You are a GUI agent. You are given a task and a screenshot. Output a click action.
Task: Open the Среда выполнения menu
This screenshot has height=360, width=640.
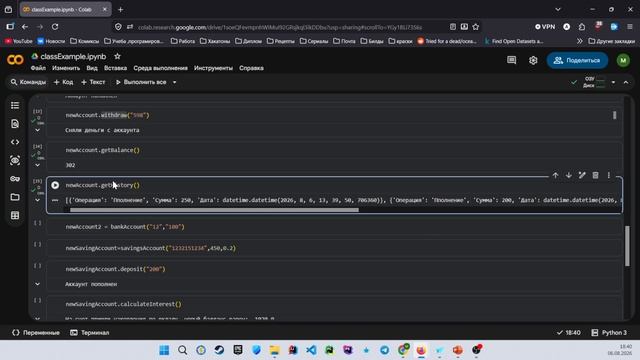click(x=160, y=68)
